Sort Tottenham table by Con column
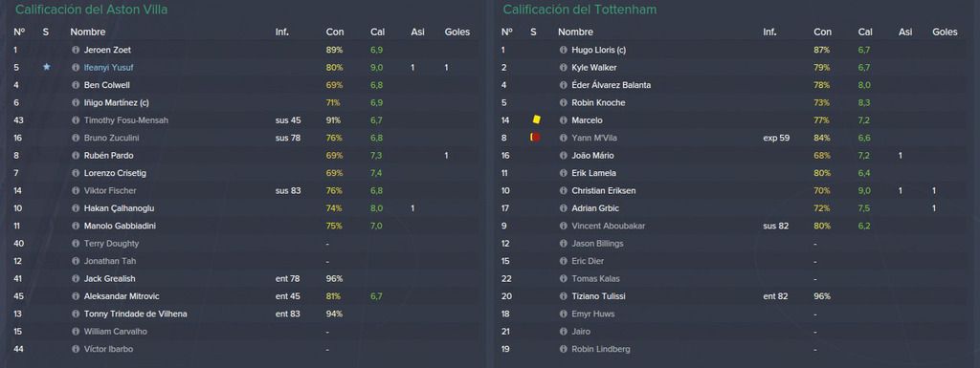 [822, 32]
